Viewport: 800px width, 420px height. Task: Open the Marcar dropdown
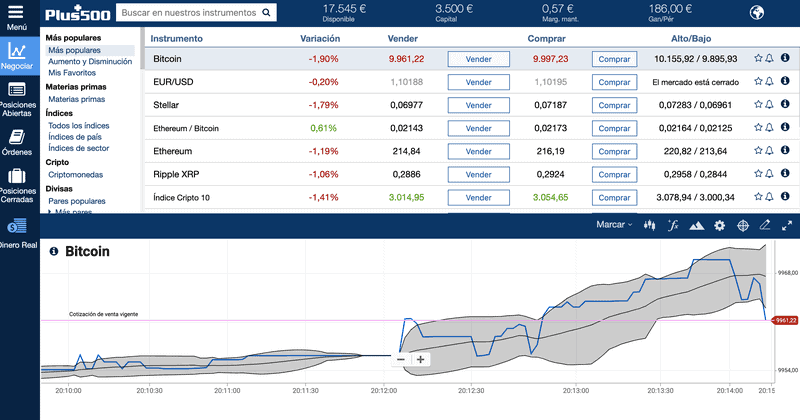614,225
